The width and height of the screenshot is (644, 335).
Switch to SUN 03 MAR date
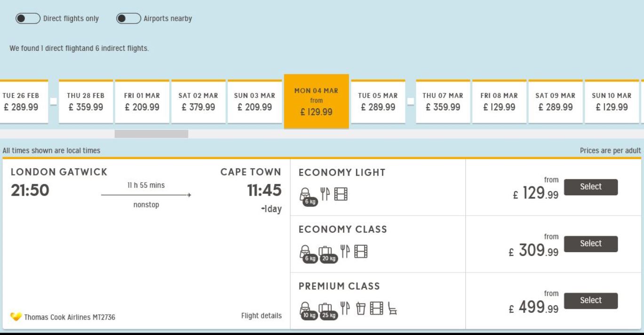click(254, 102)
